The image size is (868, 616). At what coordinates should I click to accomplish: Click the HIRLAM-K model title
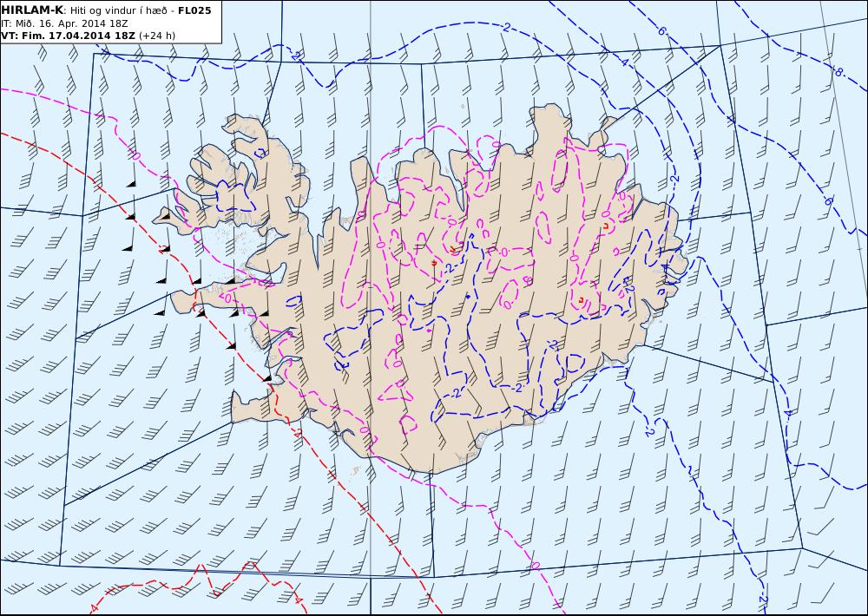pos(31,10)
